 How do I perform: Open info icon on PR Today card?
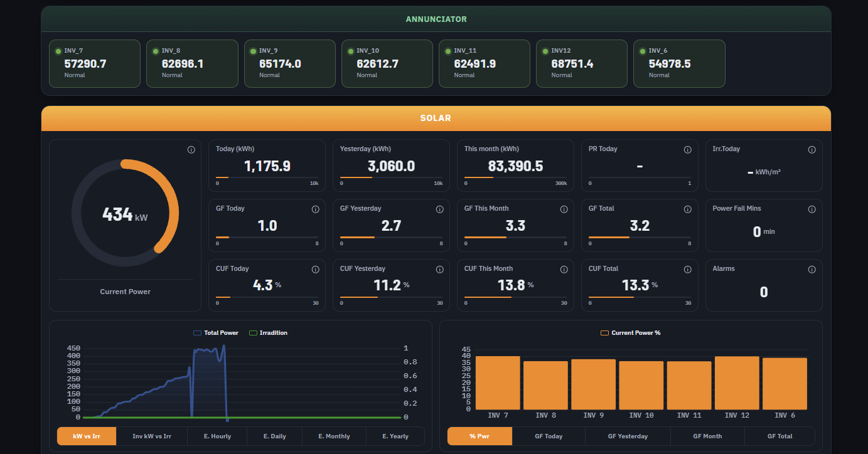688,150
